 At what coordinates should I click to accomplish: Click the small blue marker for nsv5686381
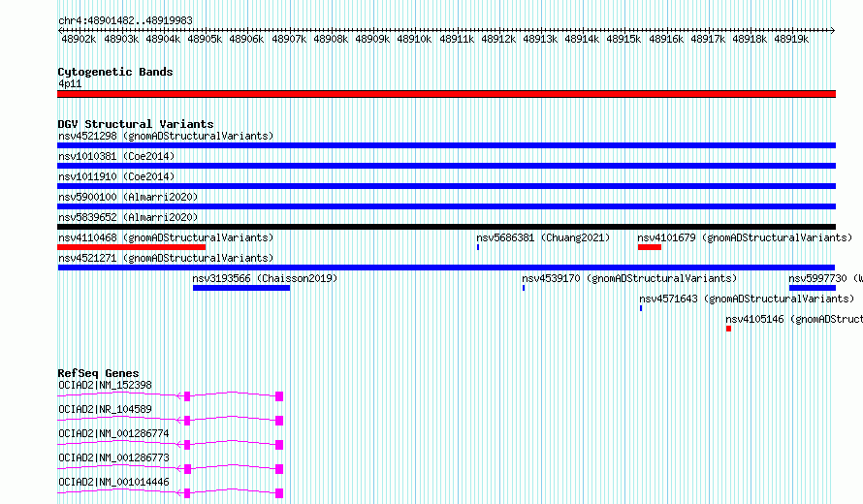(478, 247)
